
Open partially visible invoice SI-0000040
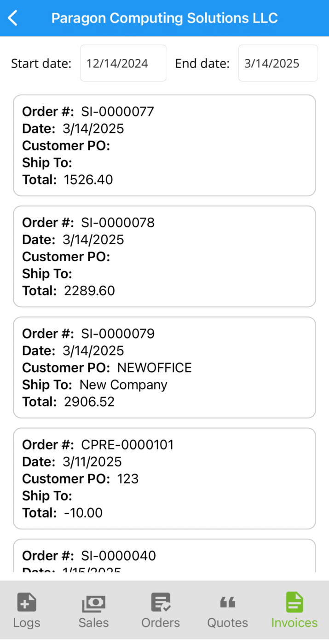(x=164, y=556)
